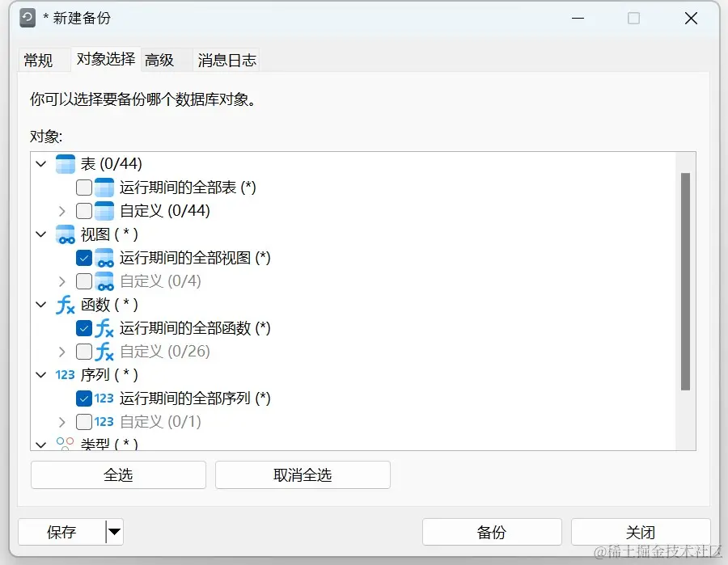Select the 序列 ( * ) label
Screen dimensions: 728x565
tap(109, 375)
